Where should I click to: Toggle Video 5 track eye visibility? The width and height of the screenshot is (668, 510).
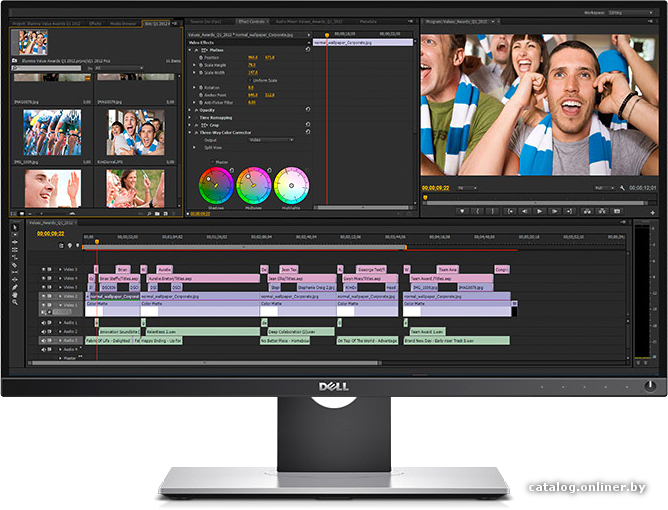[43, 269]
